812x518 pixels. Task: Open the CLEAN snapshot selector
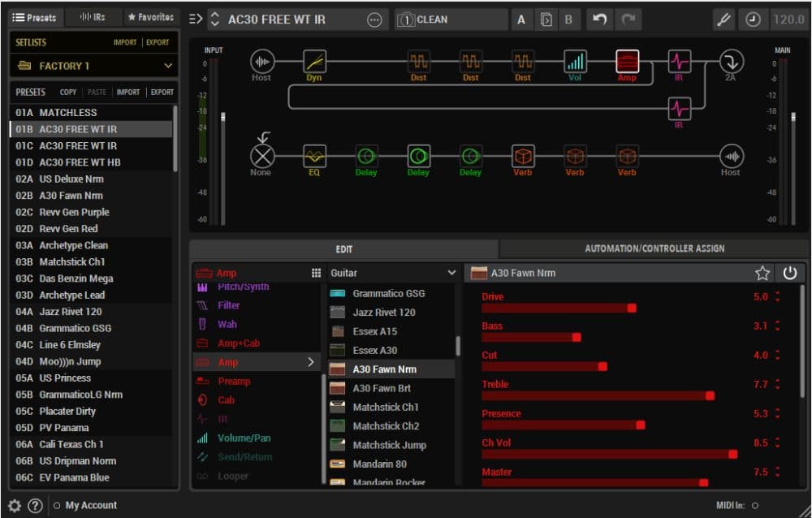tap(451, 19)
